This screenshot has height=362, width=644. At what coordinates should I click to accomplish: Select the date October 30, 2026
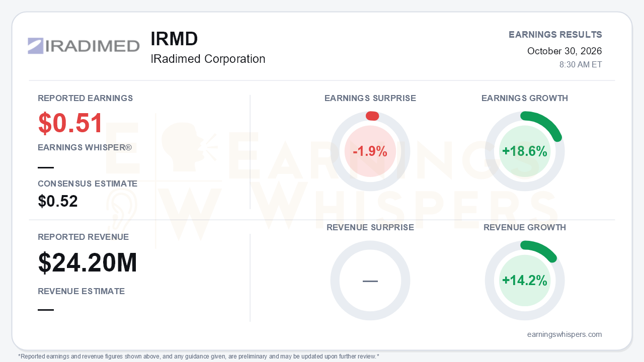point(565,51)
